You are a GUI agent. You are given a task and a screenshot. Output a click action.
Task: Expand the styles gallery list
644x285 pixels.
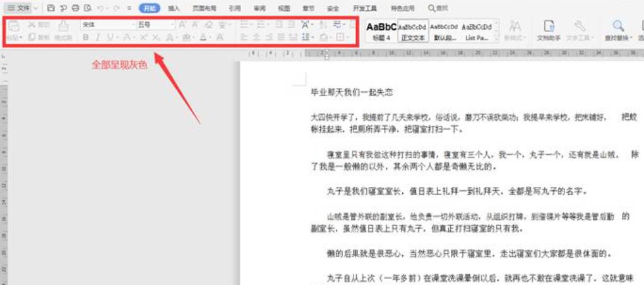click(496, 39)
